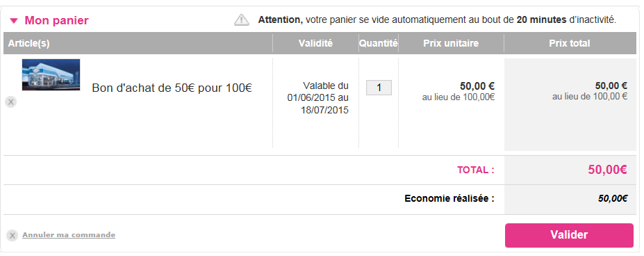Image resolution: width=644 pixels, height=256 pixels.
Task: Click the Prix unitaire column header
Action: [451, 43]
